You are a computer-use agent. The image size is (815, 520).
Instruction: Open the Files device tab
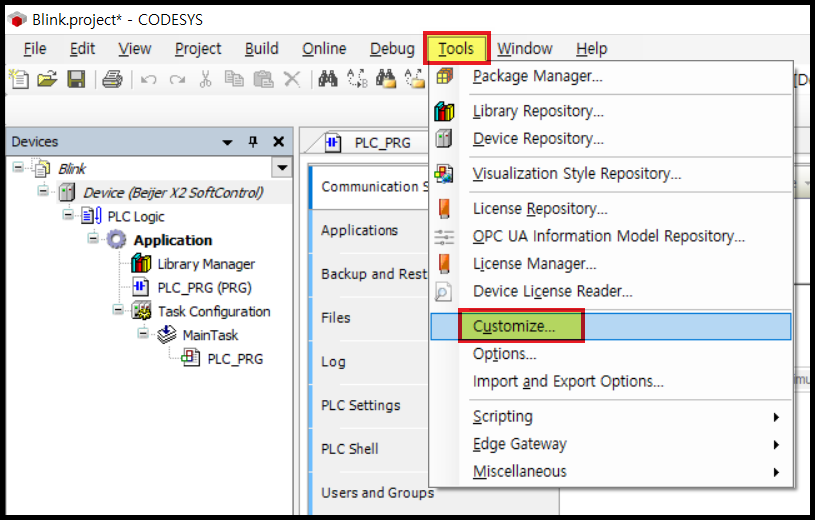click(336, 318)
